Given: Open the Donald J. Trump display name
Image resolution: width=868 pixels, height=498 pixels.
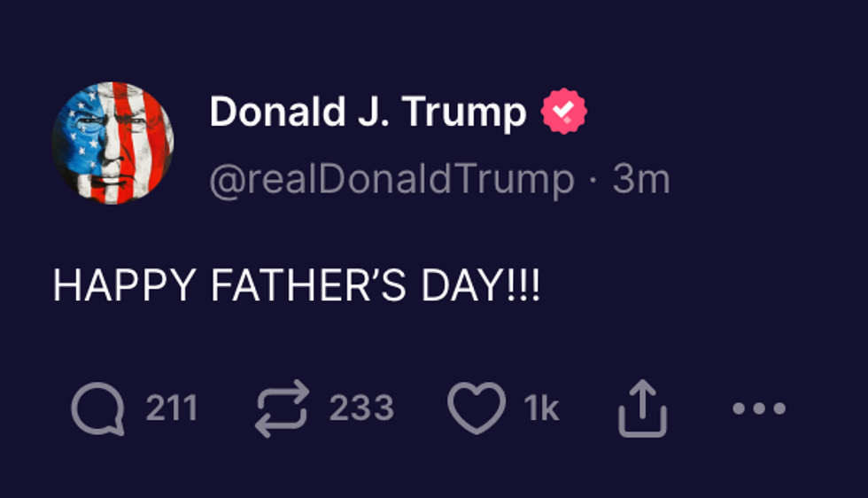Looking at the screenshot, I should click(x=368, y=113).
